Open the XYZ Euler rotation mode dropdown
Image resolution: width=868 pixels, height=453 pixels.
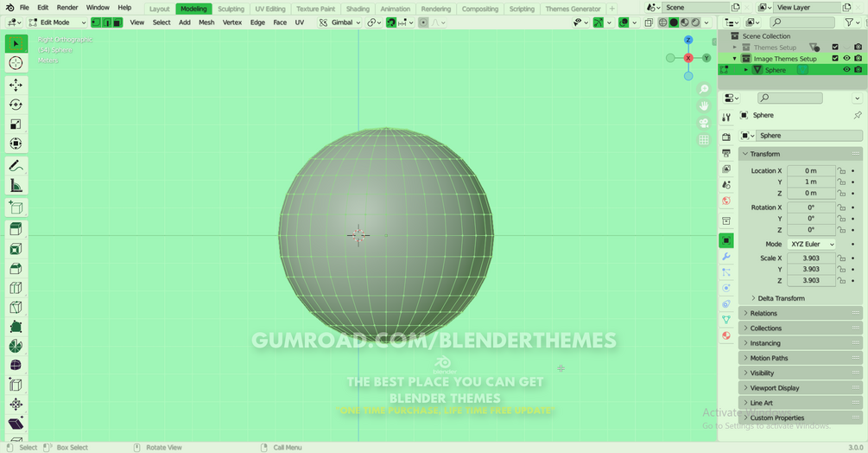[x=811, y=244]
